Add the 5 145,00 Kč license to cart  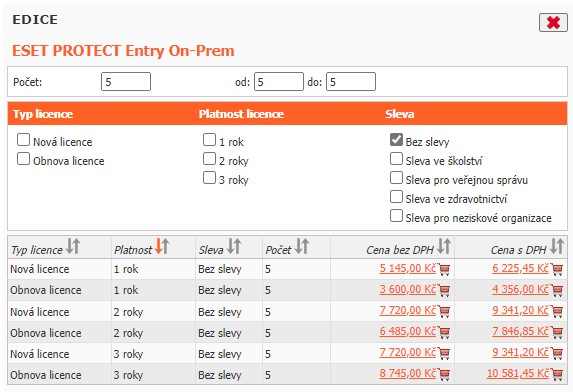click(444, 270)
